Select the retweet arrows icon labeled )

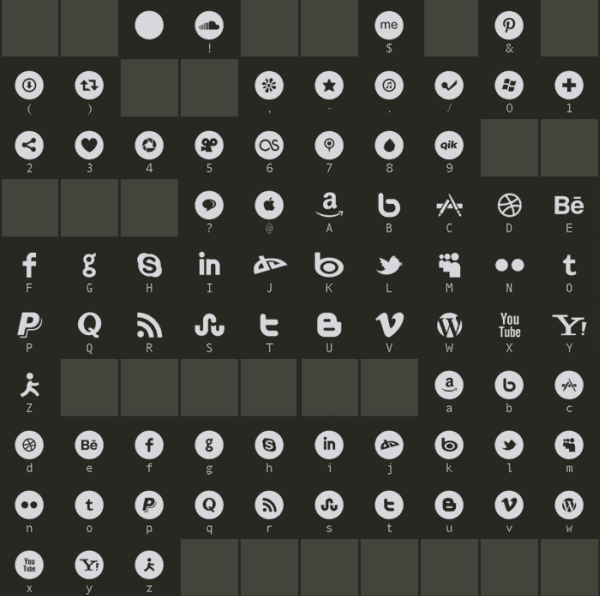[x=89, y=85]
